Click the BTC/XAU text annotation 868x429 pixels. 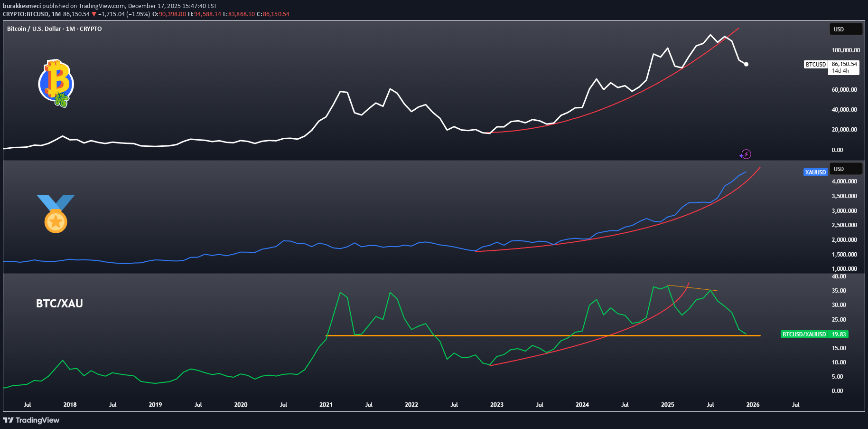click(x=59, y=304)
